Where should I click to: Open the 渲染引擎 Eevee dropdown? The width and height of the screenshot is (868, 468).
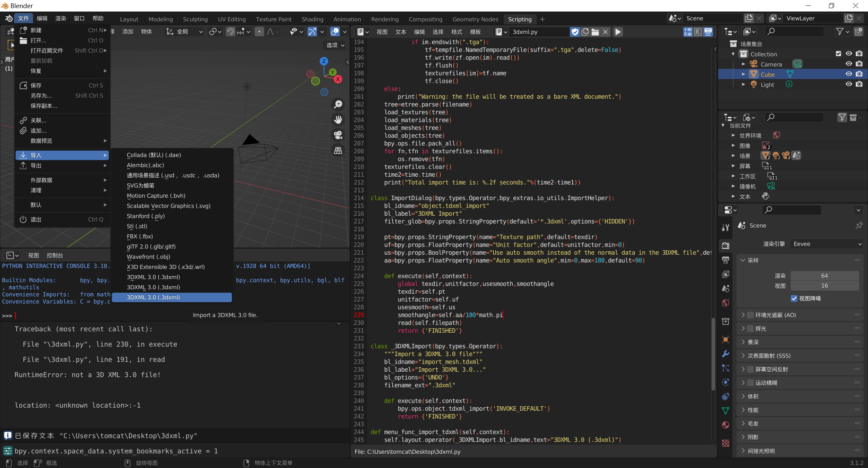826,243
